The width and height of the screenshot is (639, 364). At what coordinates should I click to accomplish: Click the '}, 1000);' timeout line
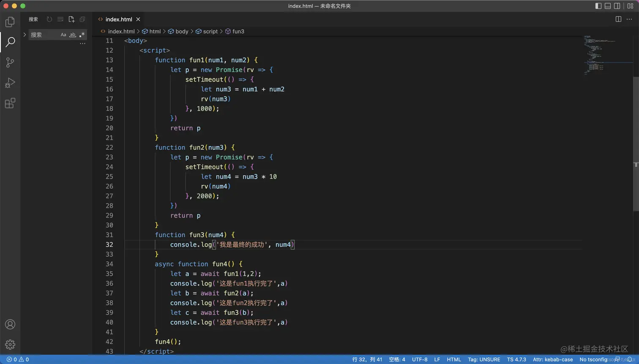202,109
